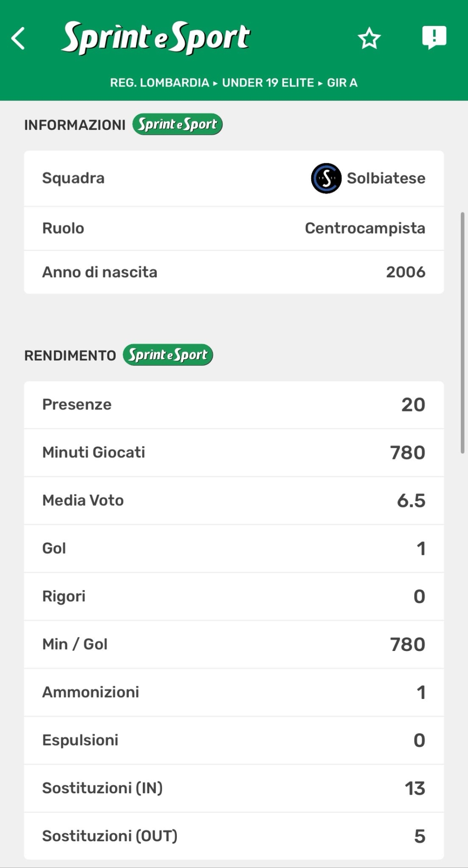Tap the back arrow icon
This screenshot has width=468, height=868.
click(18, 38)
